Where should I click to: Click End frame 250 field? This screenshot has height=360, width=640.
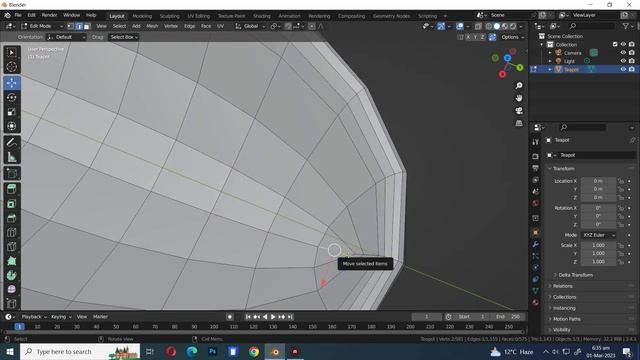click(x=508, y=317)
